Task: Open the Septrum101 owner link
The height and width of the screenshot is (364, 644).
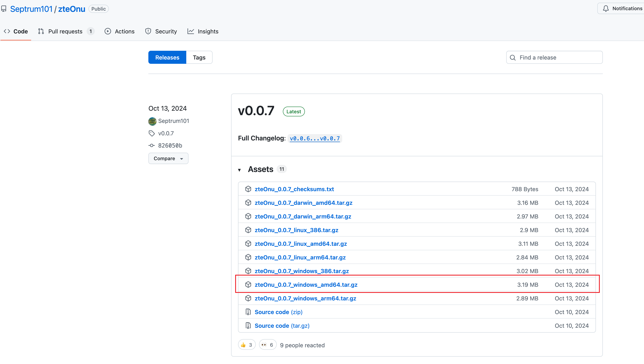Action: click(31, 9)
